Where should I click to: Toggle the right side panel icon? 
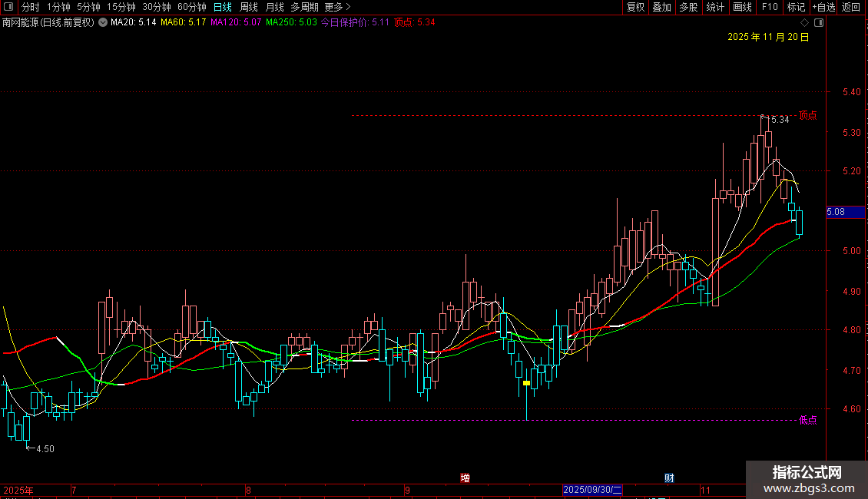[x=819, y=23]
